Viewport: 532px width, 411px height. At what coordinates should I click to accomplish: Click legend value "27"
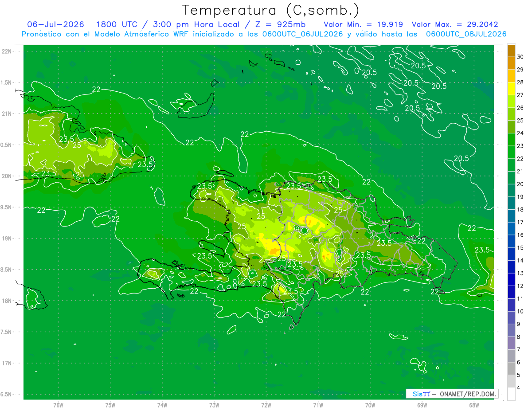(x=520, y=95)
